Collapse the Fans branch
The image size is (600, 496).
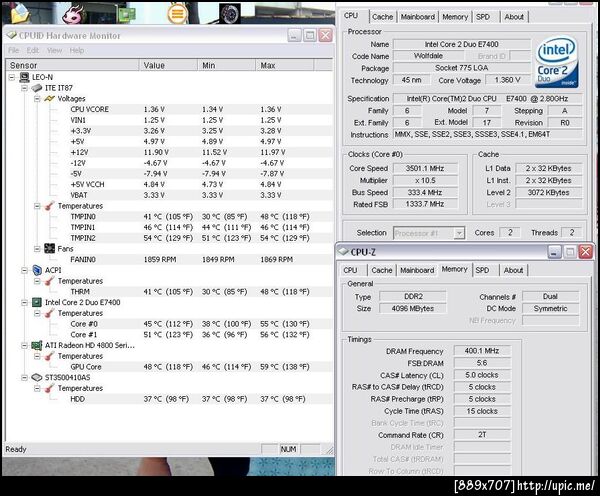[x=37, y=249]
